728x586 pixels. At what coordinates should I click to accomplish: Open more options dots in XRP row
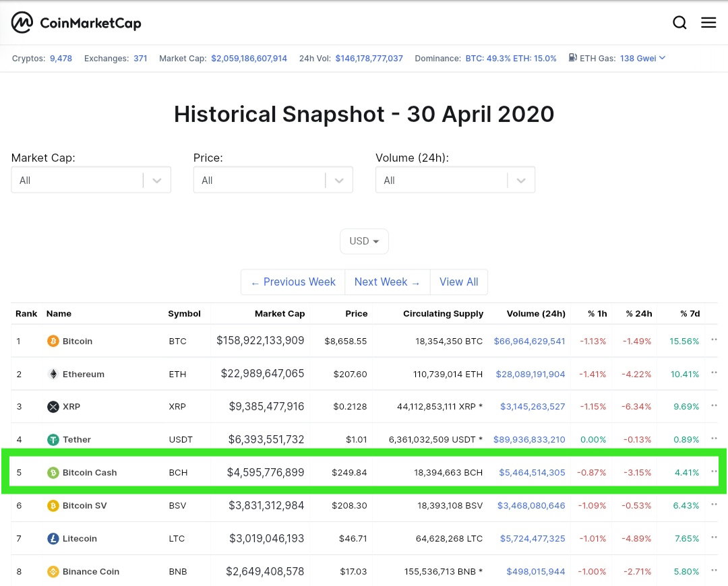714,405
